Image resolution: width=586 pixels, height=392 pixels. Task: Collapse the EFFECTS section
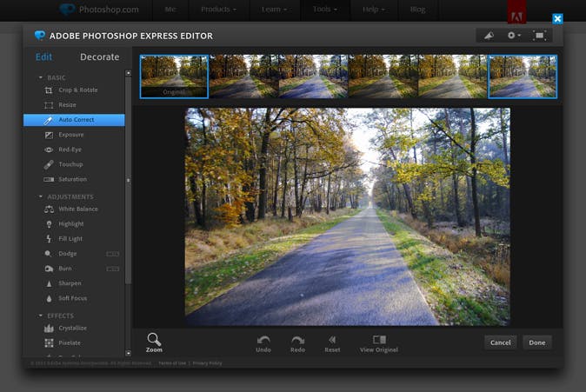(41, 316)
